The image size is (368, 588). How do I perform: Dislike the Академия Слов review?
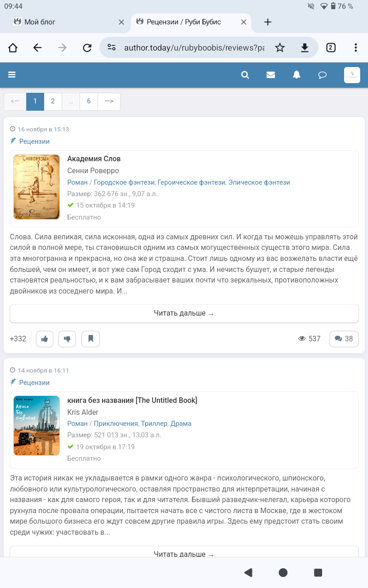pos(67,339)
